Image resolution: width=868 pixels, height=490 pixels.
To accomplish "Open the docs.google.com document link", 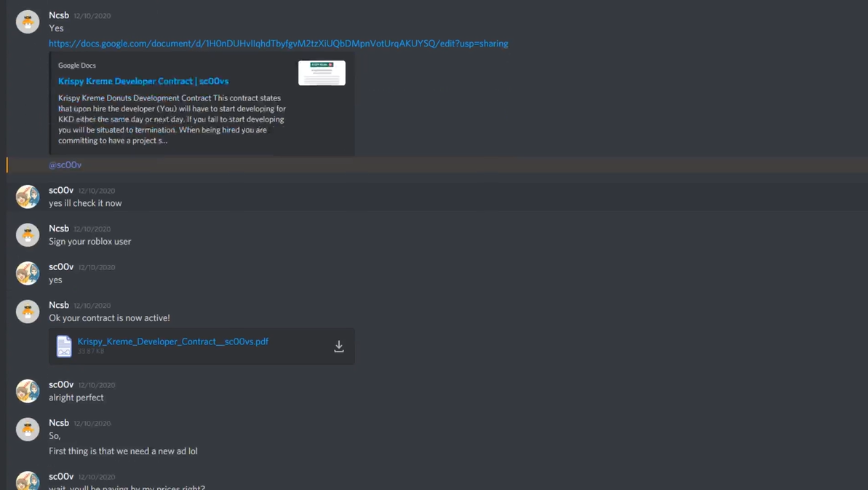I will click(279, 43).
